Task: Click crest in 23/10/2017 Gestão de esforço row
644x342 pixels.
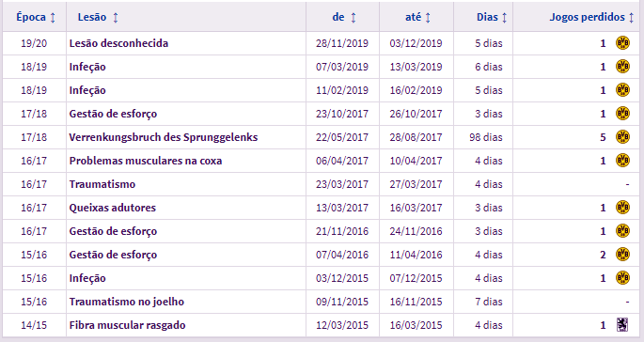Action: point(622,114)
